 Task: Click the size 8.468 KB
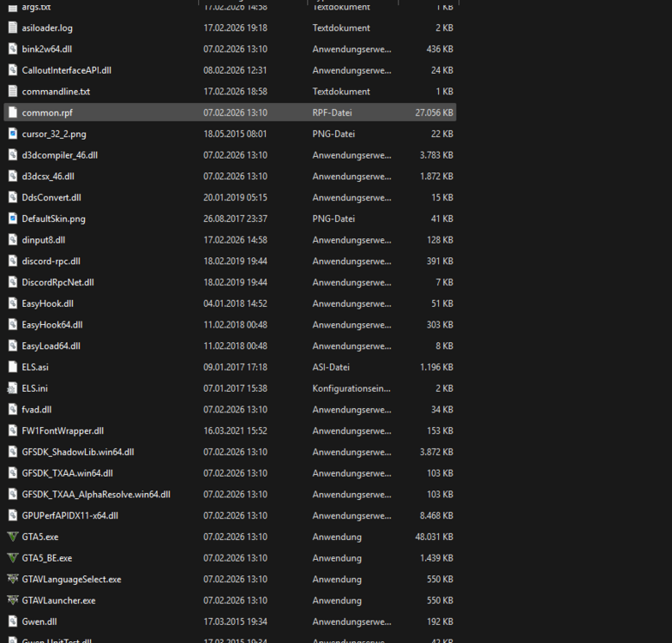(436, 516)
